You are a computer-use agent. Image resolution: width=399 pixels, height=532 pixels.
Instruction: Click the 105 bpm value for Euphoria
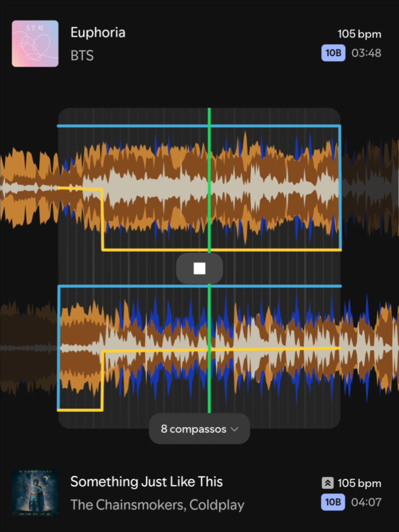tap(359, 34)
